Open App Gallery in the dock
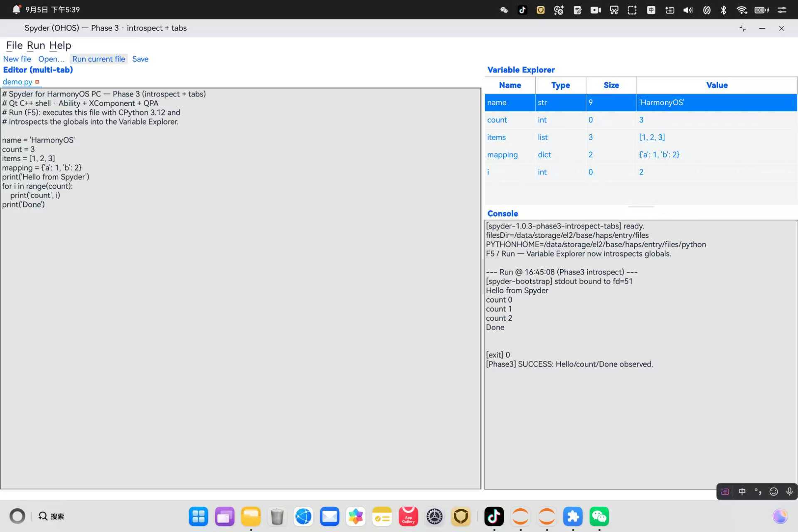 (408, 517)
